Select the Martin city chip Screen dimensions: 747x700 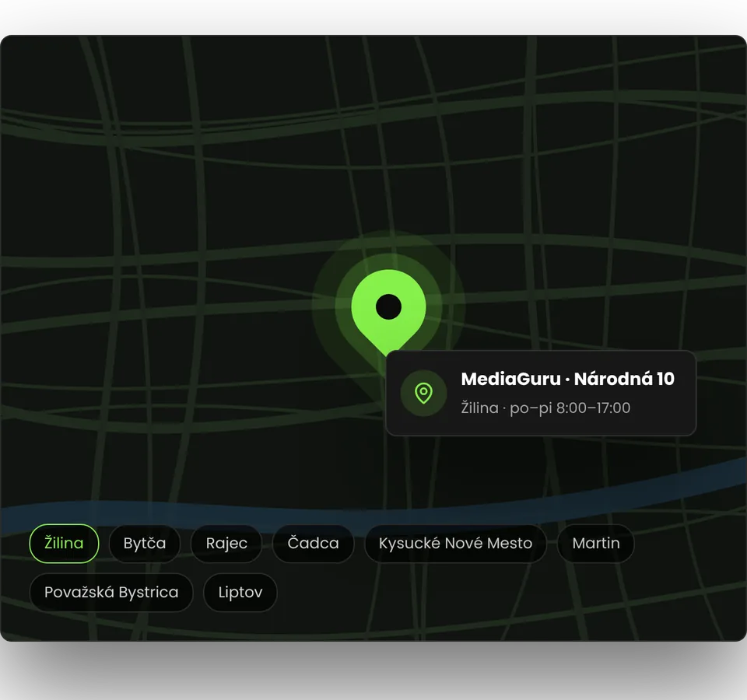(596, 544)
